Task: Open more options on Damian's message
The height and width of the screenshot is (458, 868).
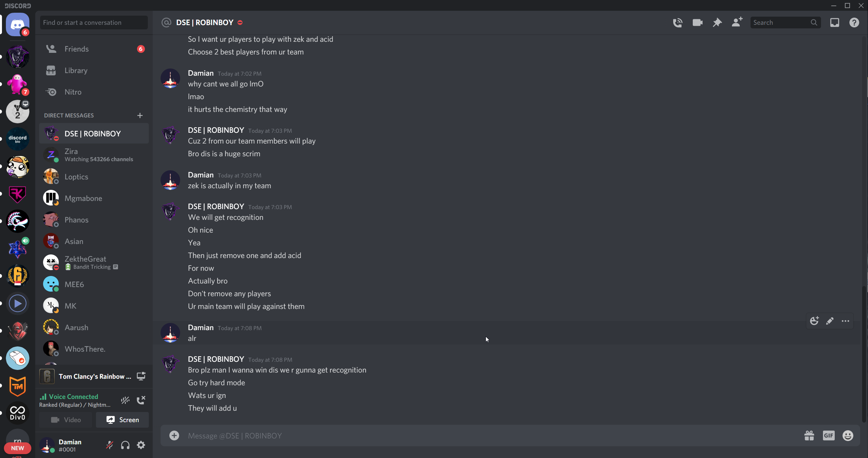Action: pyautogui.click(x=845, y=321)
